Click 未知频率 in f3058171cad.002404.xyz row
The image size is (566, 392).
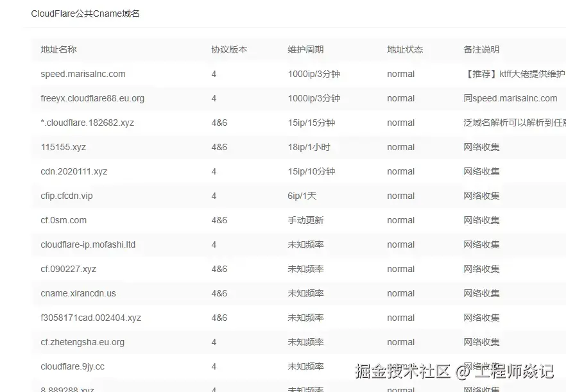(305, 318)
